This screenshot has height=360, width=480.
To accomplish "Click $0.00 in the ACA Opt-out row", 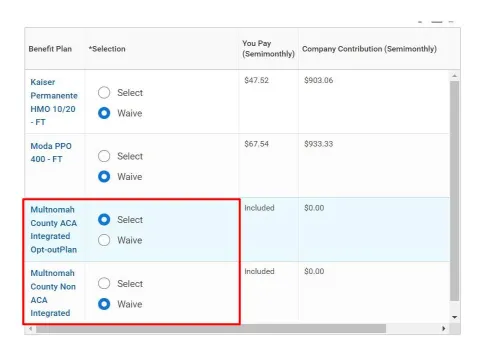I will pyautogui.click(x=314, y=208).
